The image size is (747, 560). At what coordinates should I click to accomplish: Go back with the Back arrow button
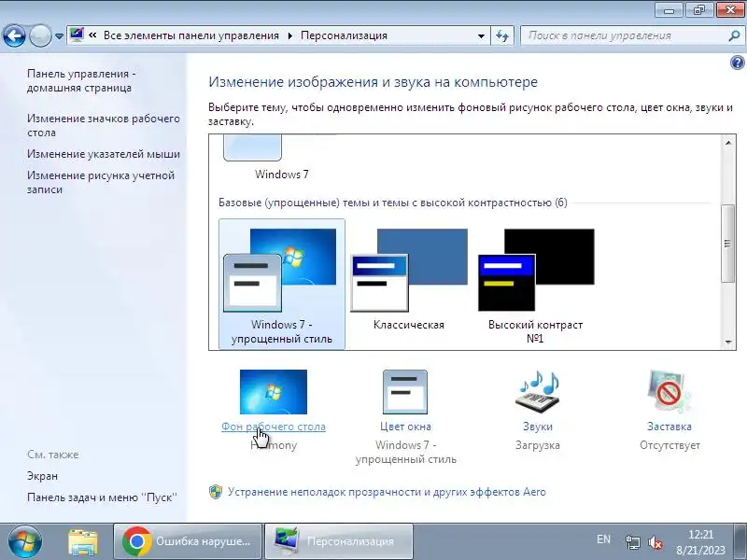click(x=14, y=36)
